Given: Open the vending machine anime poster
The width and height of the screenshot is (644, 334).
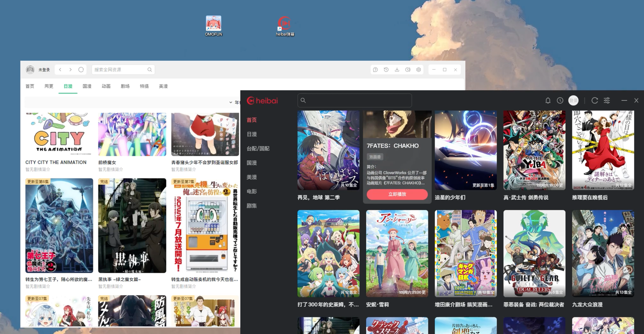Looking at the screenshot, I should 205,226.
